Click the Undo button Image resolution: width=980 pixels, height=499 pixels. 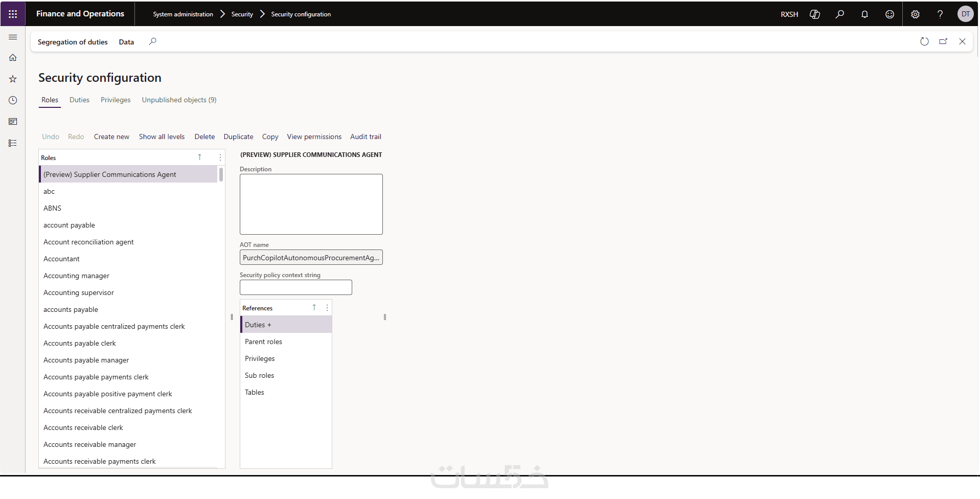click(x=51, y=137)
